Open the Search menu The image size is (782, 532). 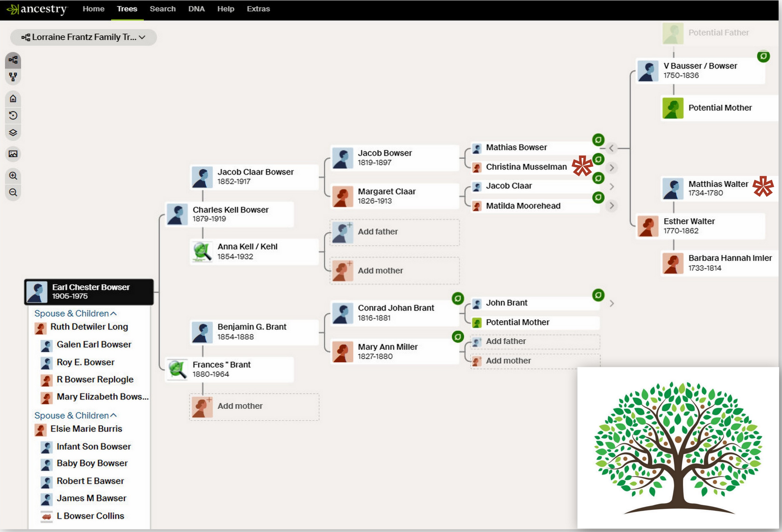click(x=163, y=9)
